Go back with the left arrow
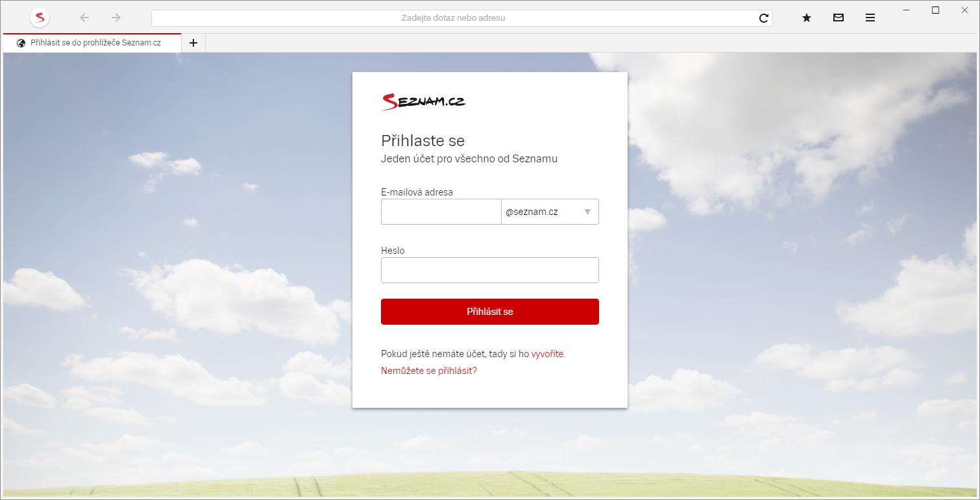This screenshot has width=980, height=500. (84, 18)
